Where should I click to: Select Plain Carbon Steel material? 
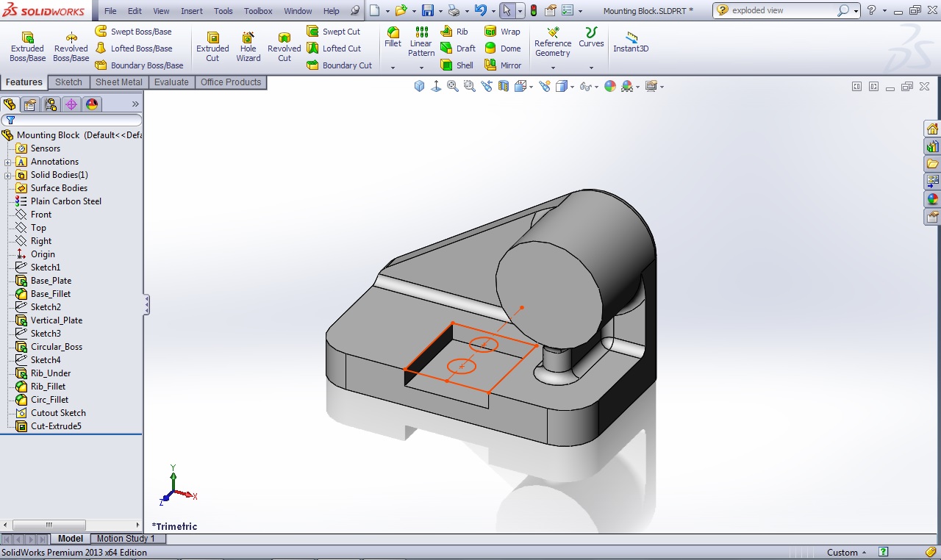point(58,201)
